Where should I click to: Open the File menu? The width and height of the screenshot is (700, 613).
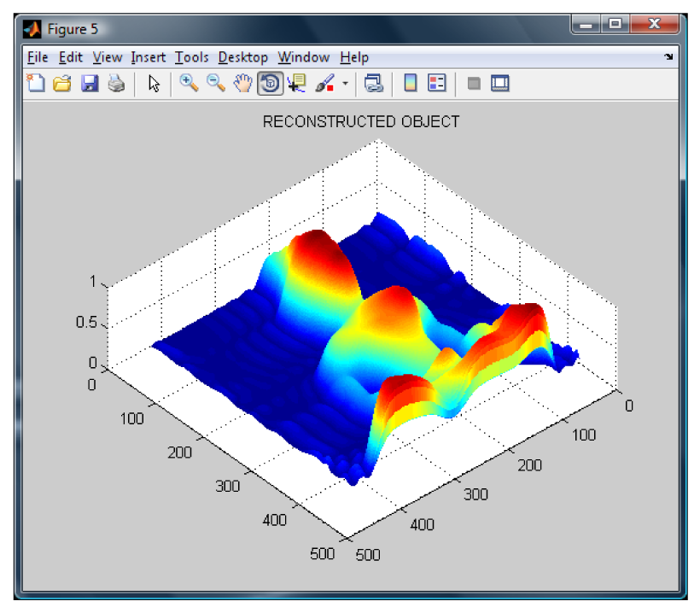(38, 57)
